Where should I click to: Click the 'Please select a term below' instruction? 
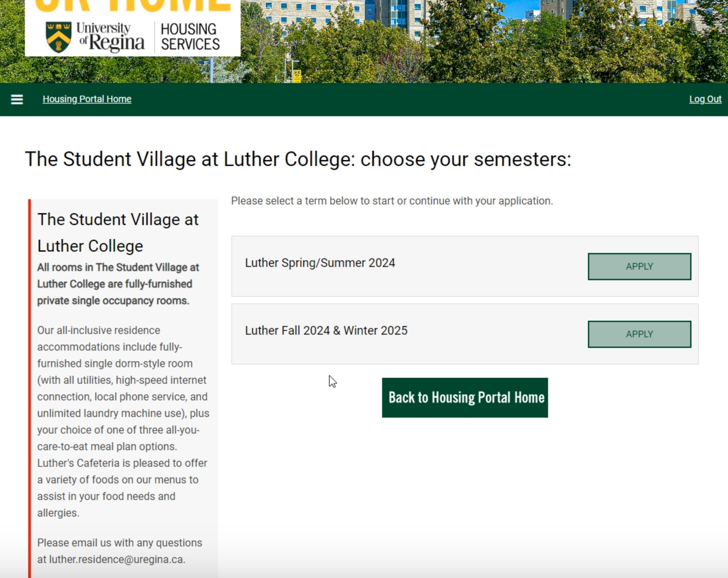(392, 201)
